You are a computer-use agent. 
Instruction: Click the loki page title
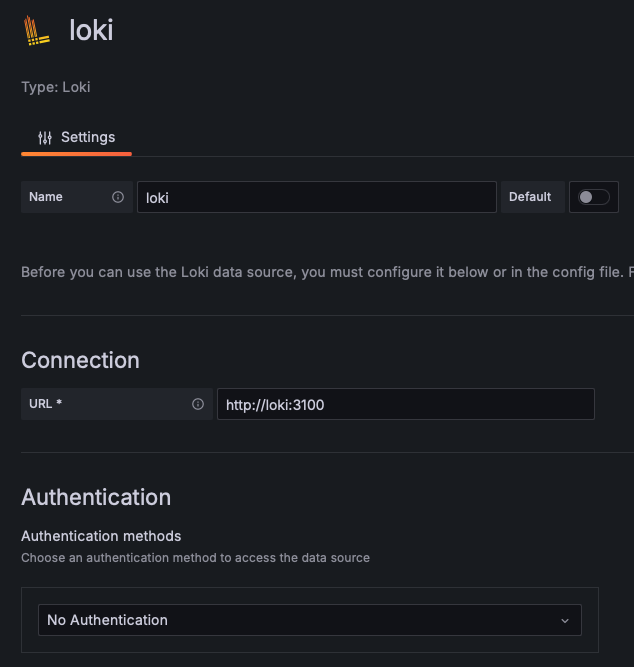91,30
